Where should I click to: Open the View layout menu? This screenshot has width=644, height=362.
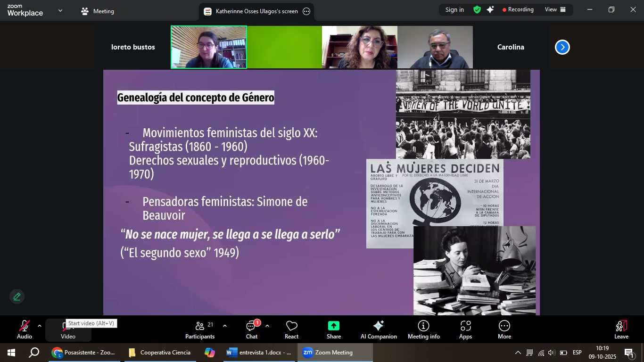[x=555, y=9]
